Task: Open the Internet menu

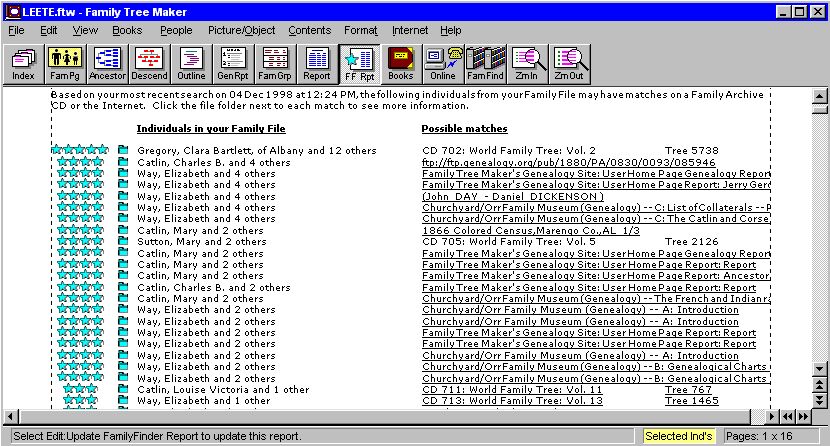Action: click(x=410, y=30)
